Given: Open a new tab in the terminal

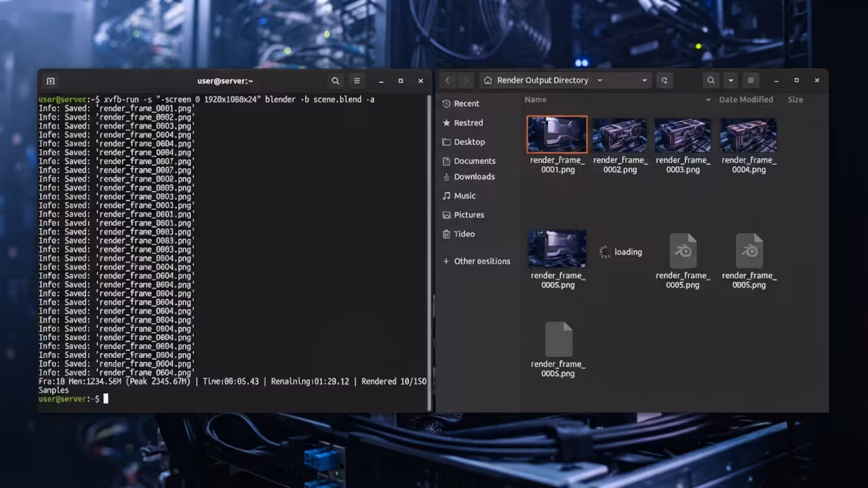Looking at the screenshot, I should coord(50,81).
